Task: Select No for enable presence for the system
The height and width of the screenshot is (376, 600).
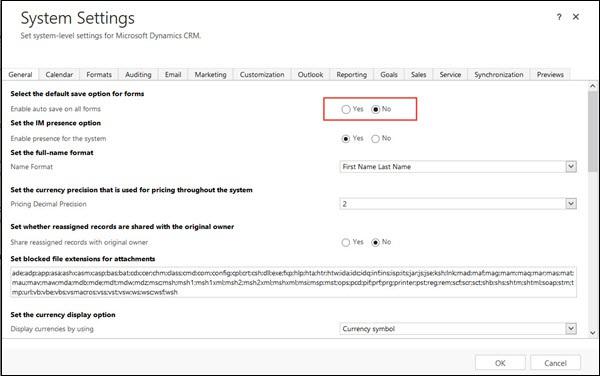Action: (376, 138)
